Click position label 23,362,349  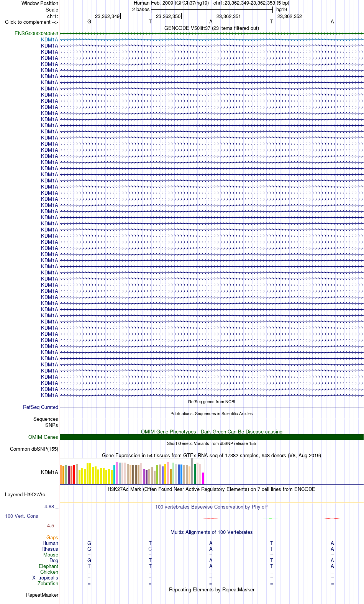[x=107, y=16]
